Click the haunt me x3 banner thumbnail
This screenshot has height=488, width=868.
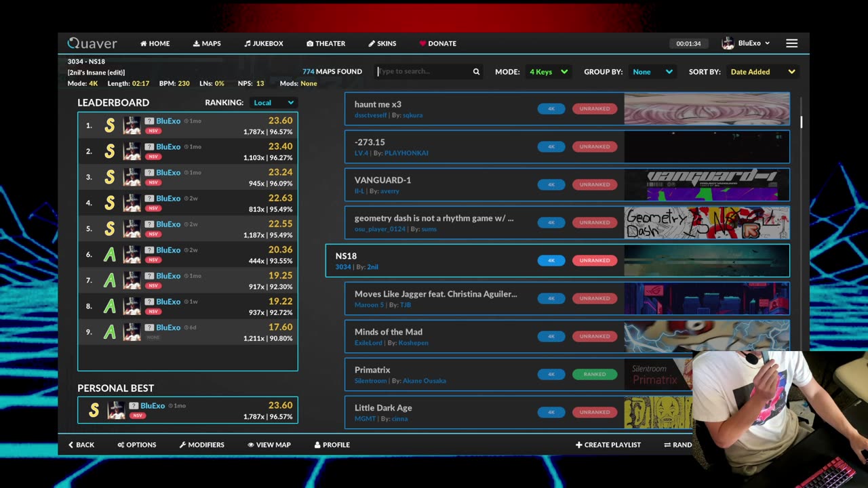(707, 108)
